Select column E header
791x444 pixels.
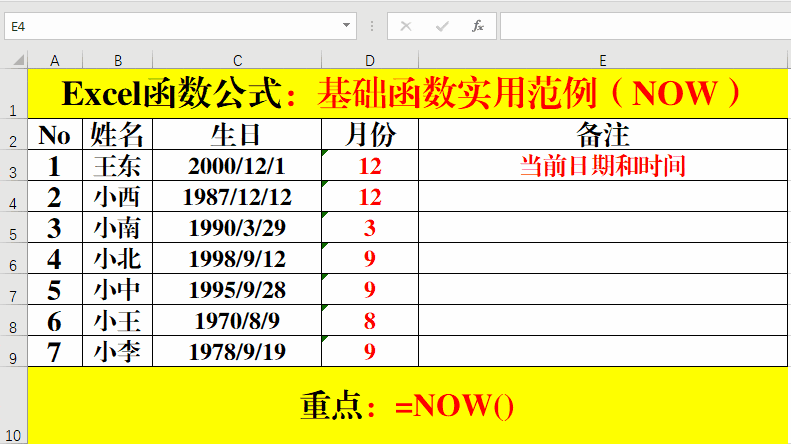pyautogui.click(x=603, y=61)
